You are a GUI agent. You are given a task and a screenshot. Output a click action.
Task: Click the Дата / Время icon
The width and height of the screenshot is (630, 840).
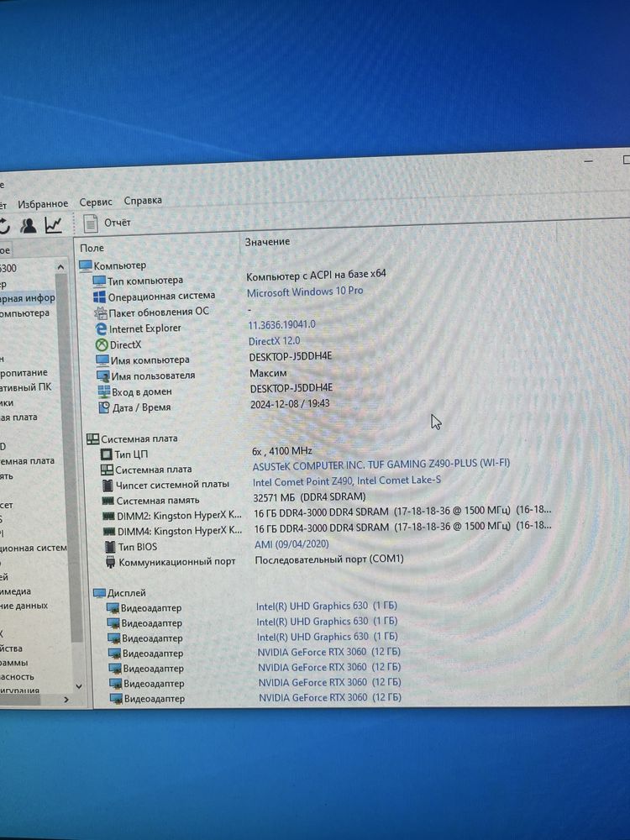pyautogui.click(x=104, y=407)
